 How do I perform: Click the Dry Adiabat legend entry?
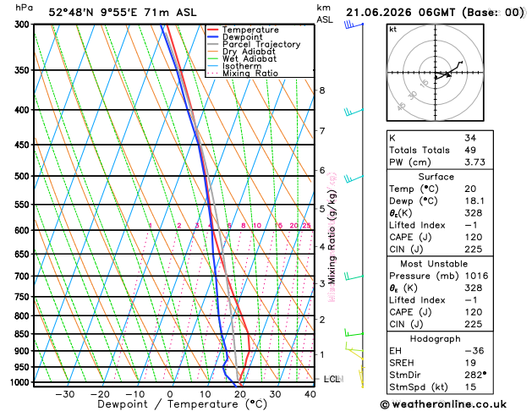point(241,52)
